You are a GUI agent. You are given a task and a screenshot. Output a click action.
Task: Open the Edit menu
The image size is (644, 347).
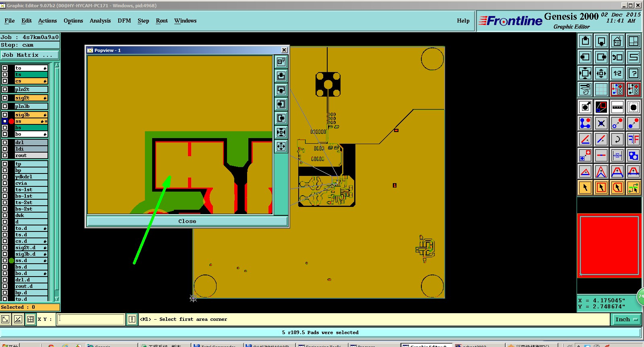pos(27,21)
